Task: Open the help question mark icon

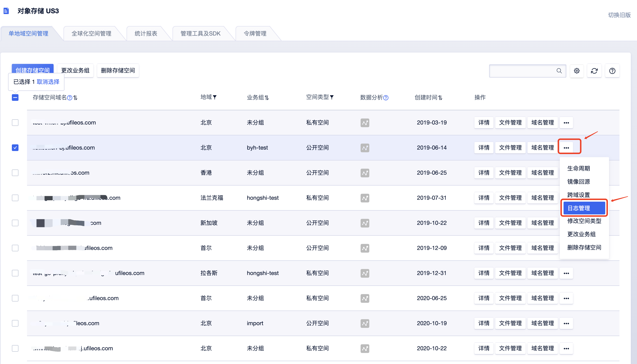Action: (x=612, y=71)
